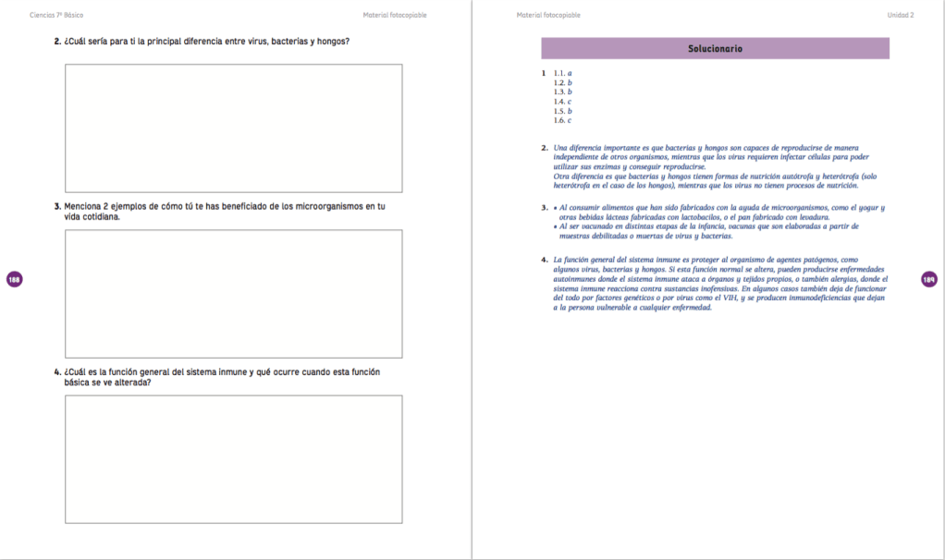Click the answer box for microorganism examples
The width and height of the screenshot is (945, 560).
coord(233,293)
